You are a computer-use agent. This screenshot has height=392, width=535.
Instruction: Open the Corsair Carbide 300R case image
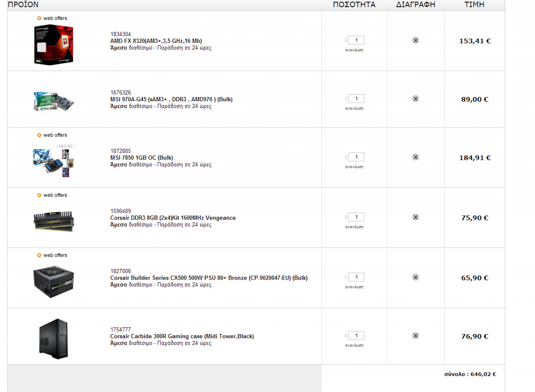pos(53,339)
